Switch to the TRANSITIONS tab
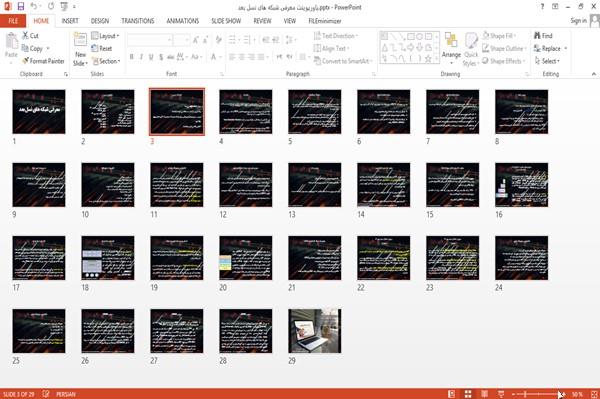600x399 pixels. pyautogui.click(x=138, y=21)
